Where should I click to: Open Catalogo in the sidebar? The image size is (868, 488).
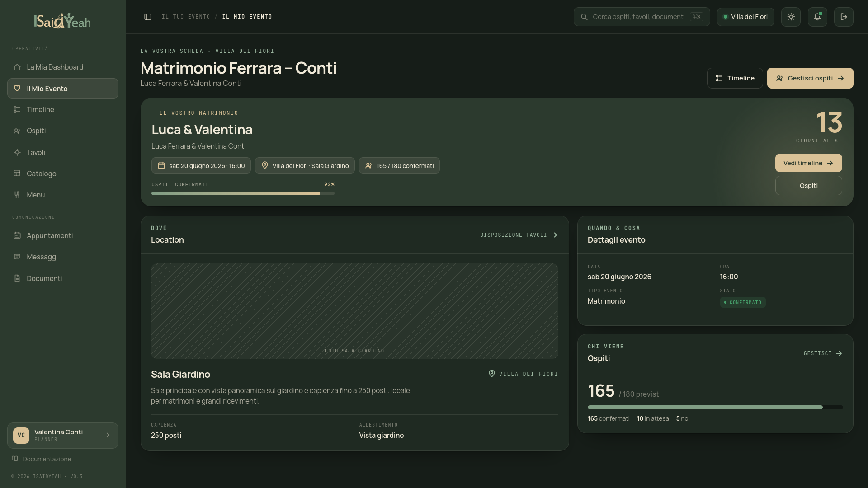pos(62,174)
